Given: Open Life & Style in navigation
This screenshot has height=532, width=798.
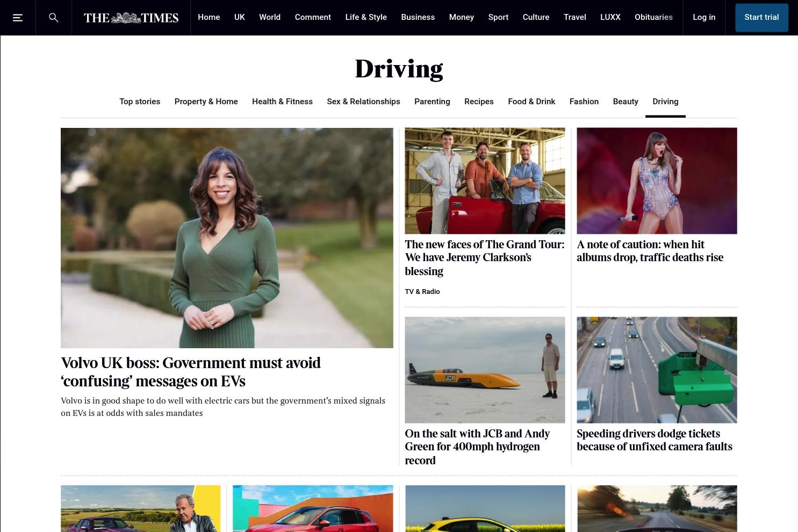Looking at the screenshot, I should click(x=366, y=17).
